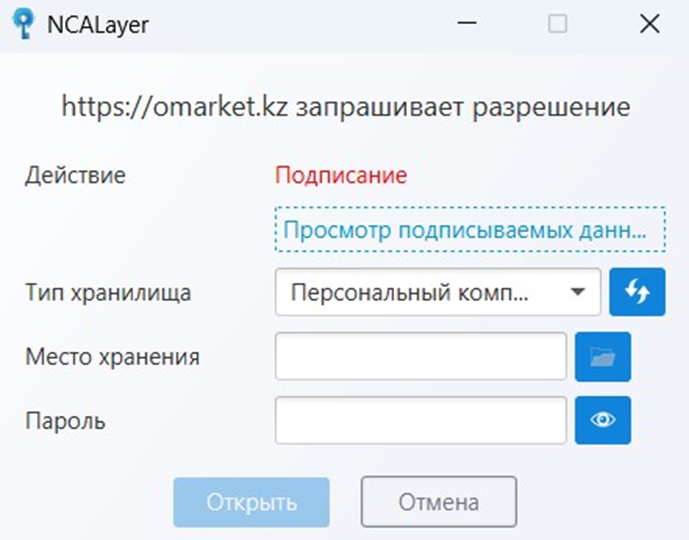Expand the storage type dropdown arrow
This screenshot has height=540, width=689.
(577, 292)
